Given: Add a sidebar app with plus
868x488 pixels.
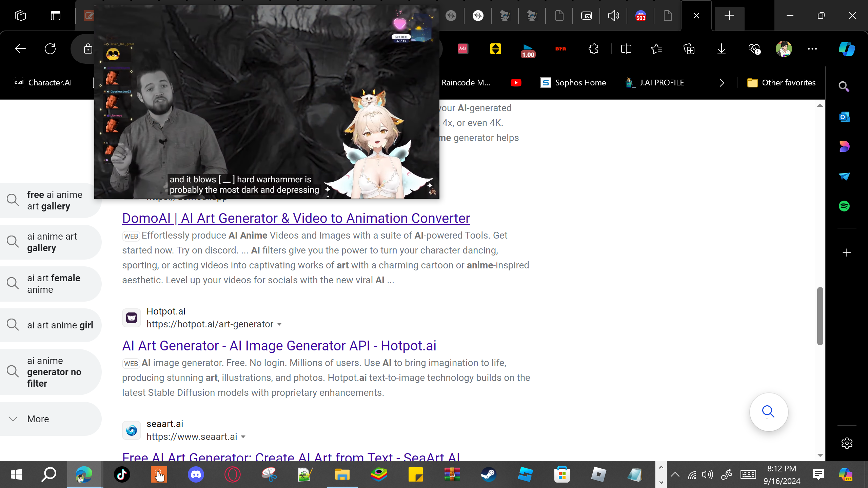Looking at the screenshot, I should coord(847,253).
